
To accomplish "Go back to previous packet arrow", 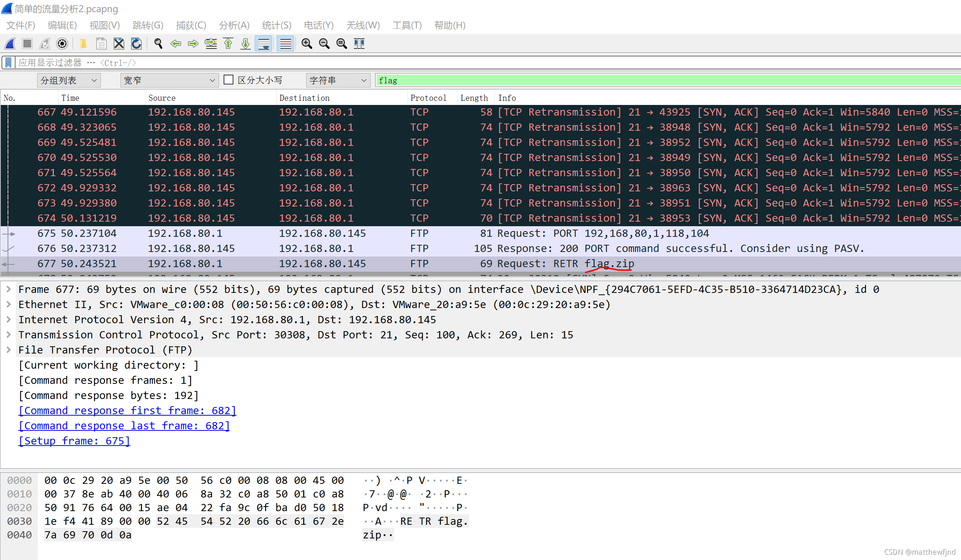I will pyautogui.click(x=176, y=44).
